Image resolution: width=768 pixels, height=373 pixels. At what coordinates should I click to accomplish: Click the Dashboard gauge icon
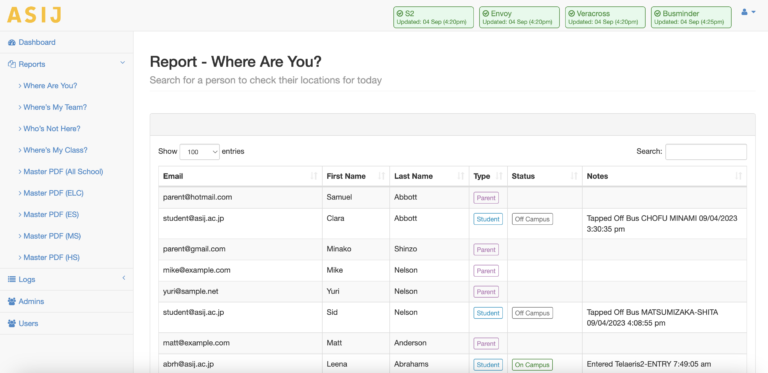point(12,43)
